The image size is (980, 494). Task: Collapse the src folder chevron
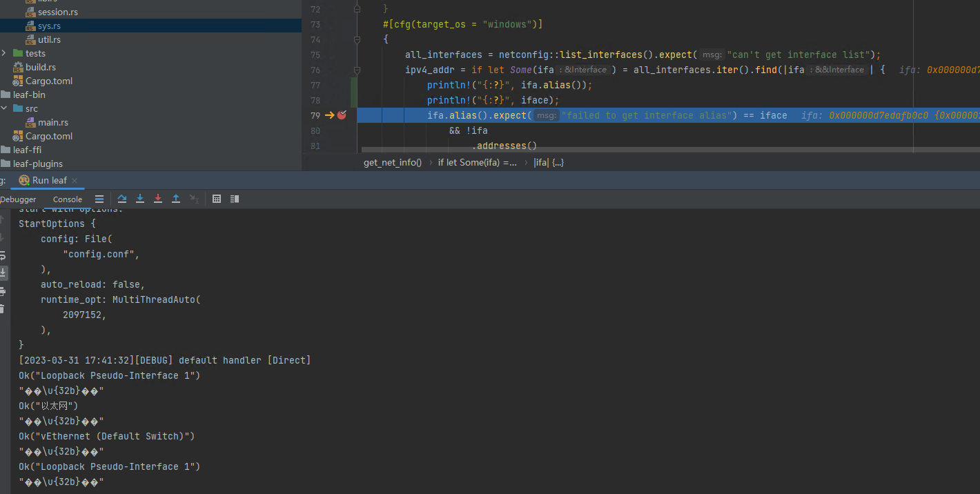(5, 108)
